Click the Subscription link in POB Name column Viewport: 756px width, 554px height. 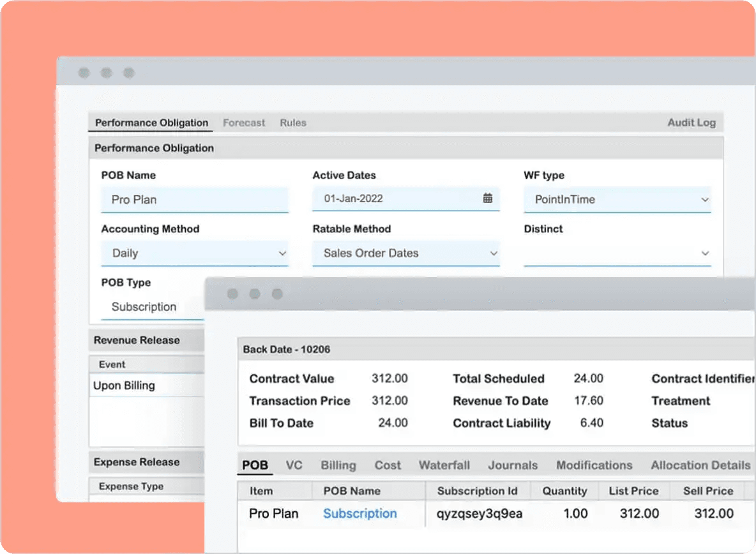click(359, 513)
